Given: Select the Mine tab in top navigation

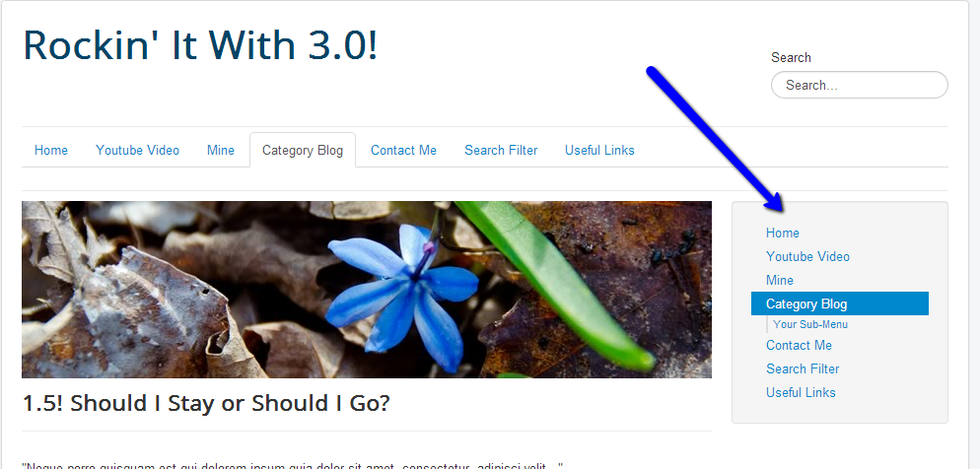Looking at the screenshot, I should [x=221, y=151].
